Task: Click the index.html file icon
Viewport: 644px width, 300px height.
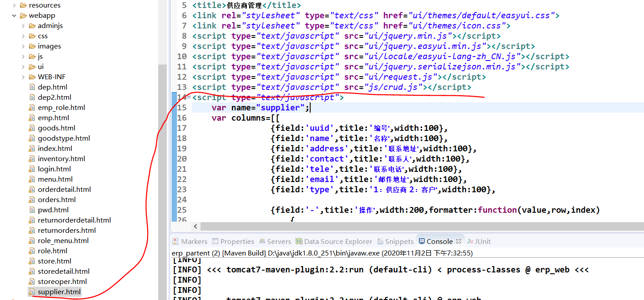Action: [x=32, y=149]
